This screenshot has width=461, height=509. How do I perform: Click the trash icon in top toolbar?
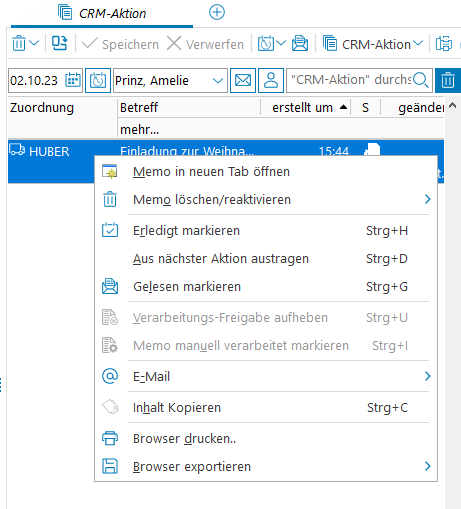pyautogui.click(x=19, y=43)
